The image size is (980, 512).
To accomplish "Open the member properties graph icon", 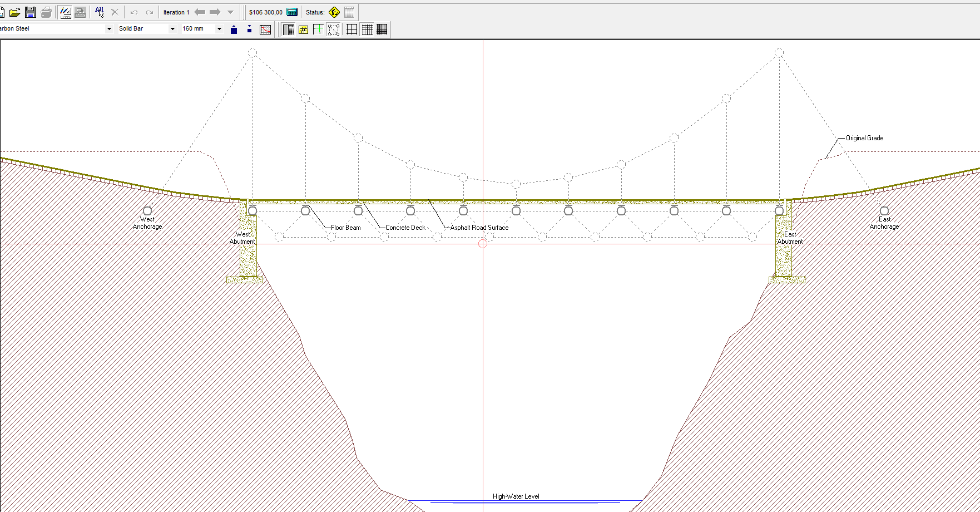I will 265,29.
